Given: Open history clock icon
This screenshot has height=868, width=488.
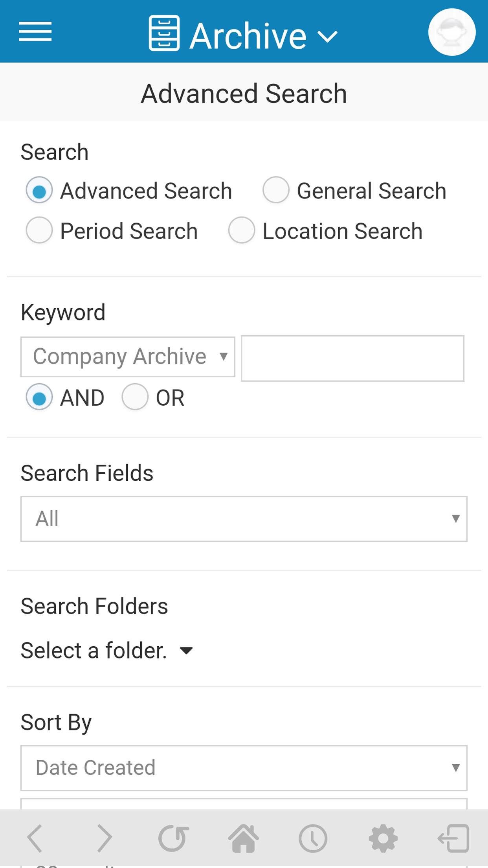Looking at the screenshot, I should [x=313, y=838].
